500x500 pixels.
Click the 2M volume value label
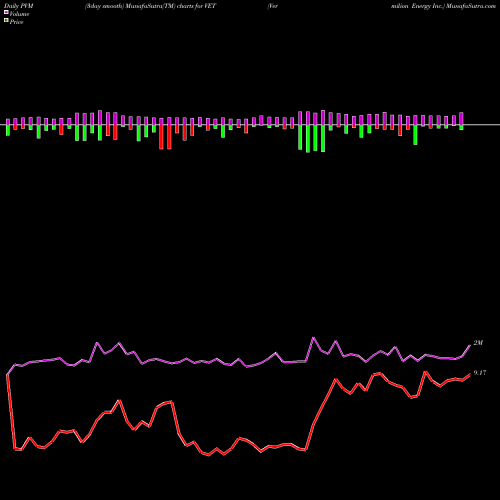coord(478,343)
